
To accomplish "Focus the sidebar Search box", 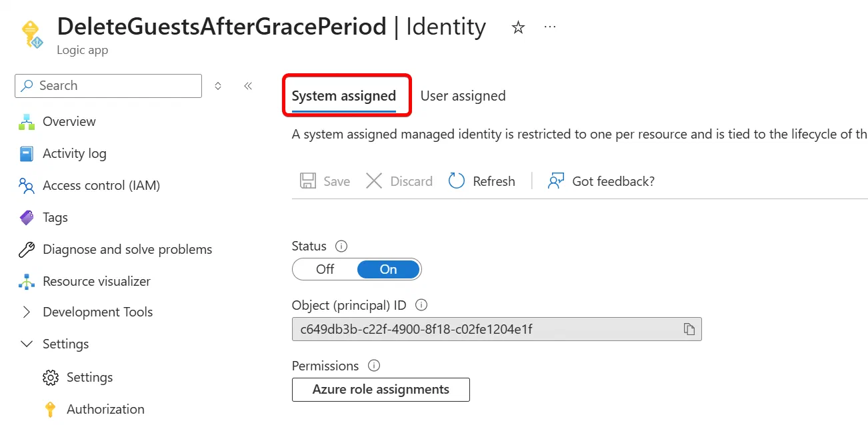I will (108, 86).
